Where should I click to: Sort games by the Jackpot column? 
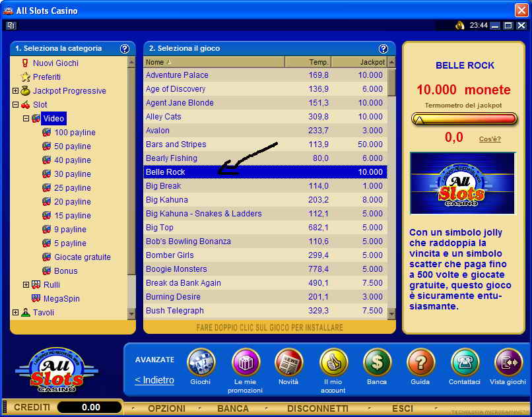tap(359, 63)
